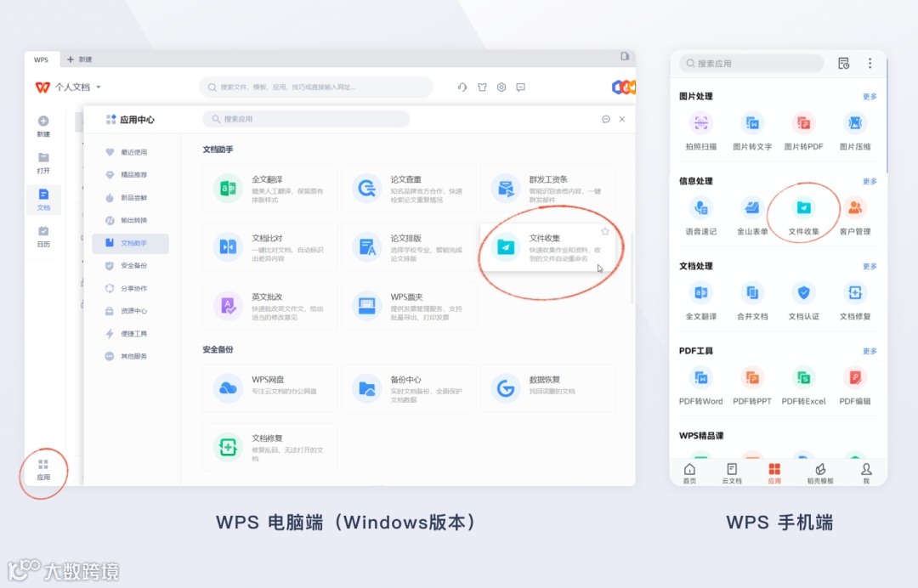Open settings gear icon in top toolbar

pos(501,88)
